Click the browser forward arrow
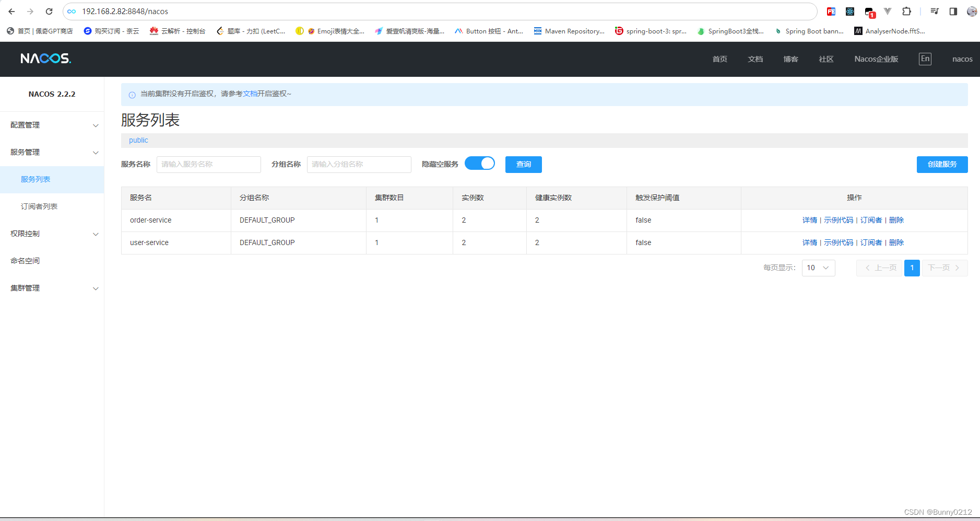This screenshot has height=521, width=980. click(30, 11)
